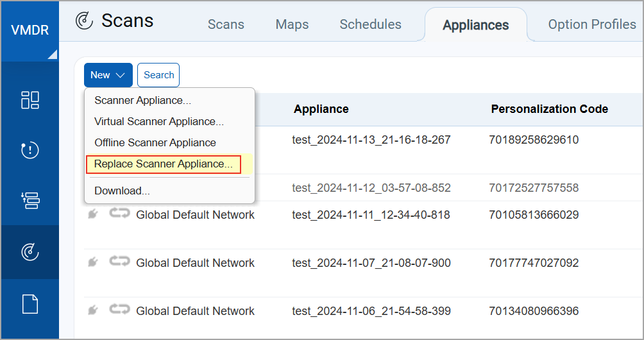Screen dimensions: 644x340
Task: Sort by the Personalization Code column header
Action: [549, 109]
